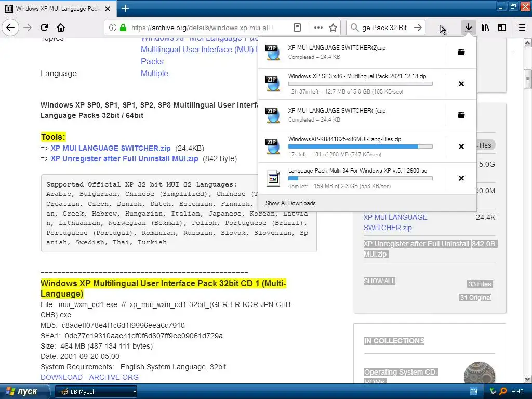
Task: Click zip icon of XP MUI LANGUAGE SWITCHER(2).zip
Action: (x=273, y=52)
